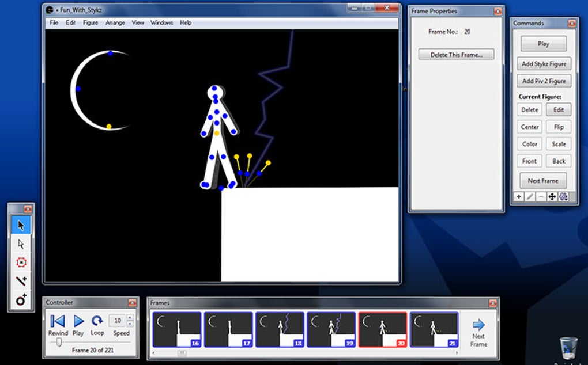Increase the speed with the up stepper
Screen dimensions: 588x365
pyautogui.click(x=130, y=317)
